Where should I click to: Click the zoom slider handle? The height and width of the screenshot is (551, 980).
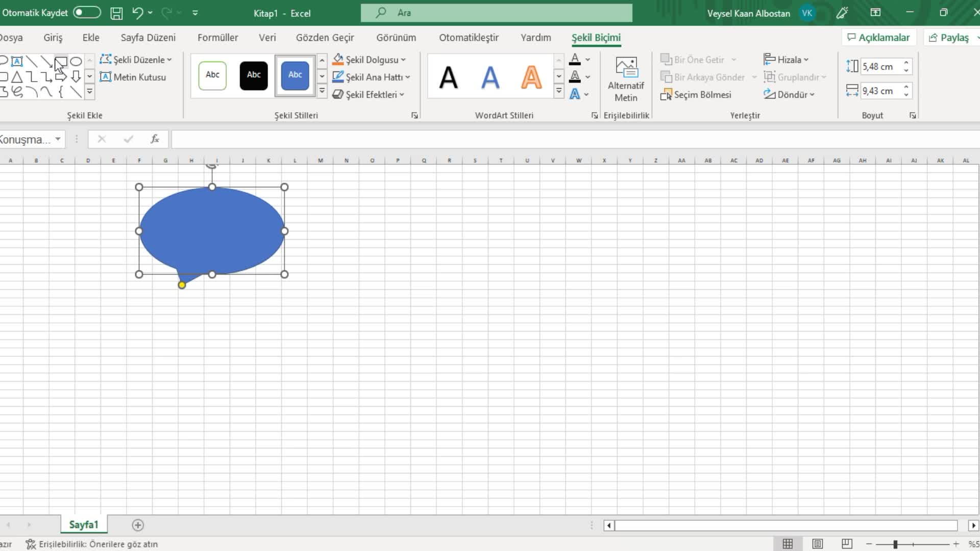(895, 544)
